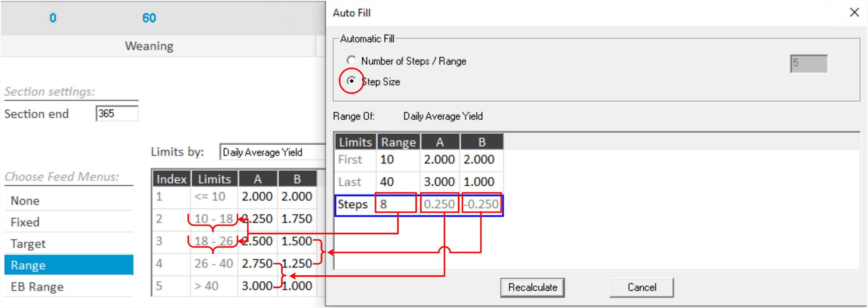Click the Last row Range cell
The image size is (868, 308).
pyautogui.click(x=397, y=182)
